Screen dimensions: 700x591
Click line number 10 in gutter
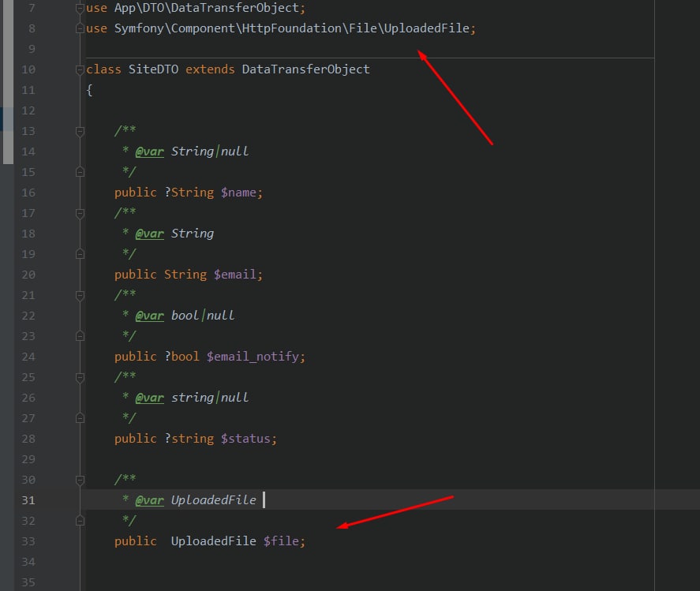pos(28,69)
